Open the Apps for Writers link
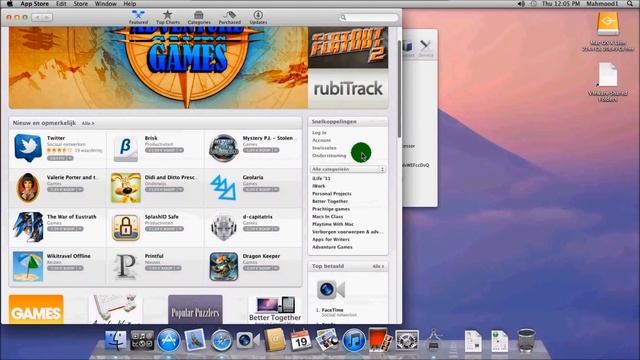This screenshot has height=360, width=640. 331,240
